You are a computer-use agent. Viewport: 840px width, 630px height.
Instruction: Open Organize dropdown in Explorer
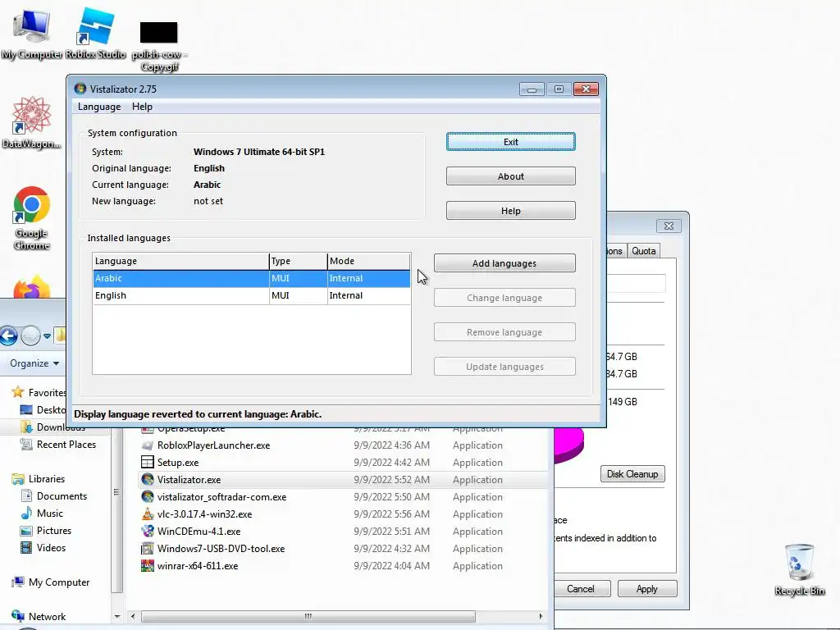[x=34, y=363]
